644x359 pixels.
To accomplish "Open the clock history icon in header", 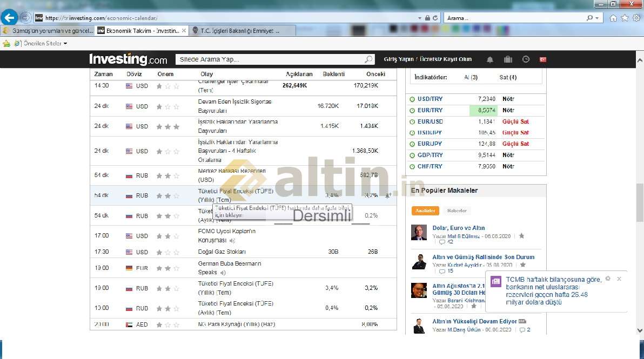I will [526, 59].
